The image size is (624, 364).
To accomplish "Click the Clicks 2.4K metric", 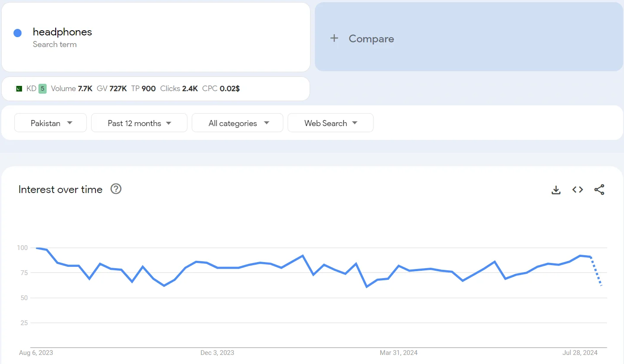I will pos(179,88).
